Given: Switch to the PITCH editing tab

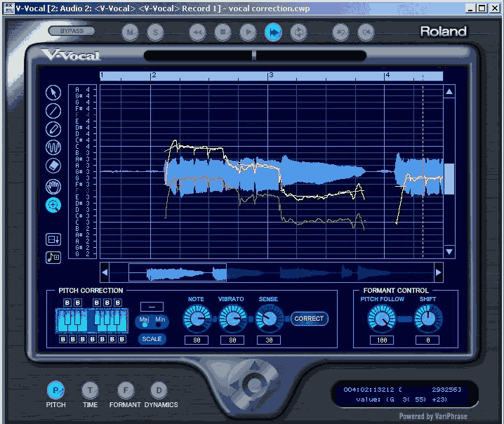Looking at the screenshot, I should coord(55,390).
